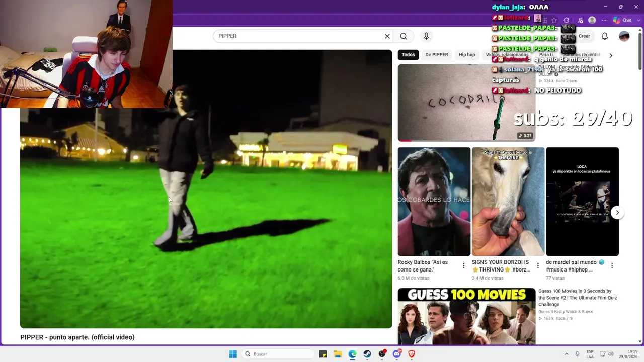
Task: Open YouTube notifications bell
Action: pos(605,36)
